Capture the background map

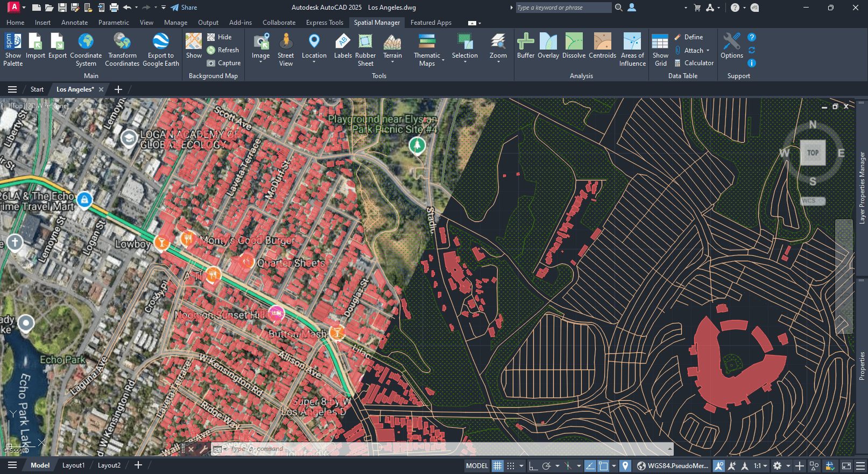pos(224,63)
